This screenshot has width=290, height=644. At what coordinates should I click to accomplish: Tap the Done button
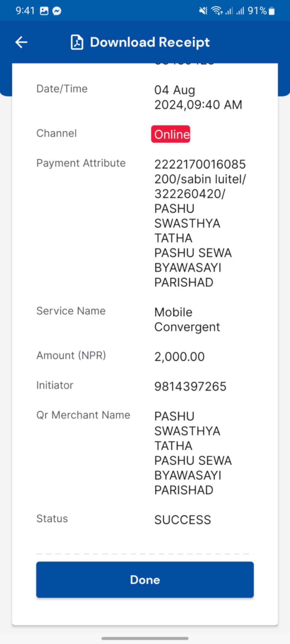pyautogui.click(x=145, y=580)
